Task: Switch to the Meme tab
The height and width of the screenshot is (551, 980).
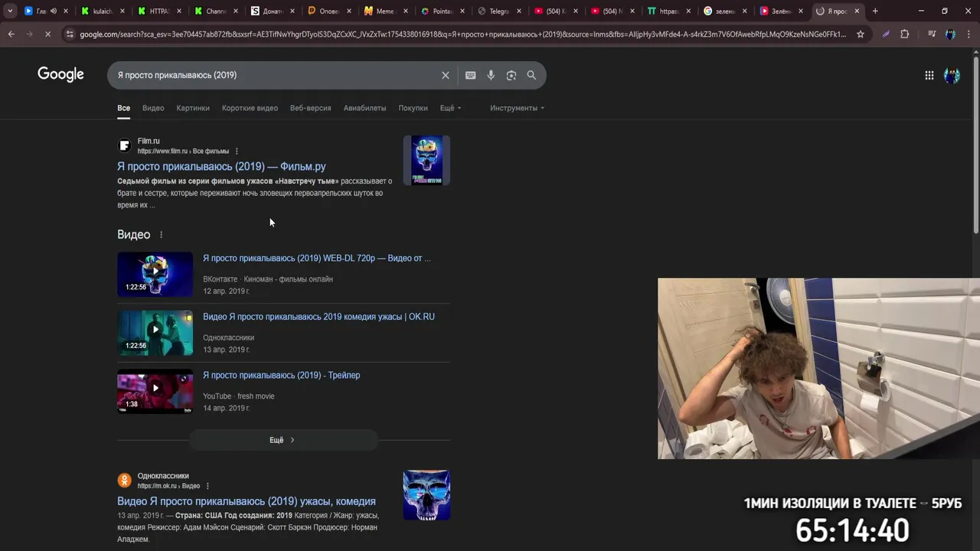Action: pyautogui.click(x=385, y=11)
